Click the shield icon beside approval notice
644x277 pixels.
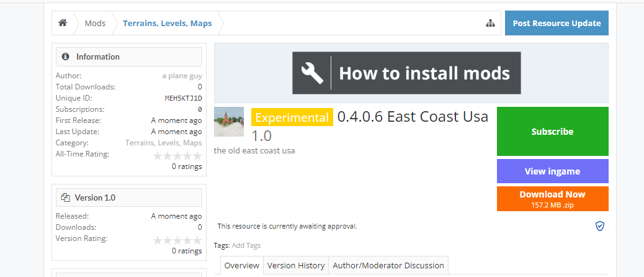599,226
